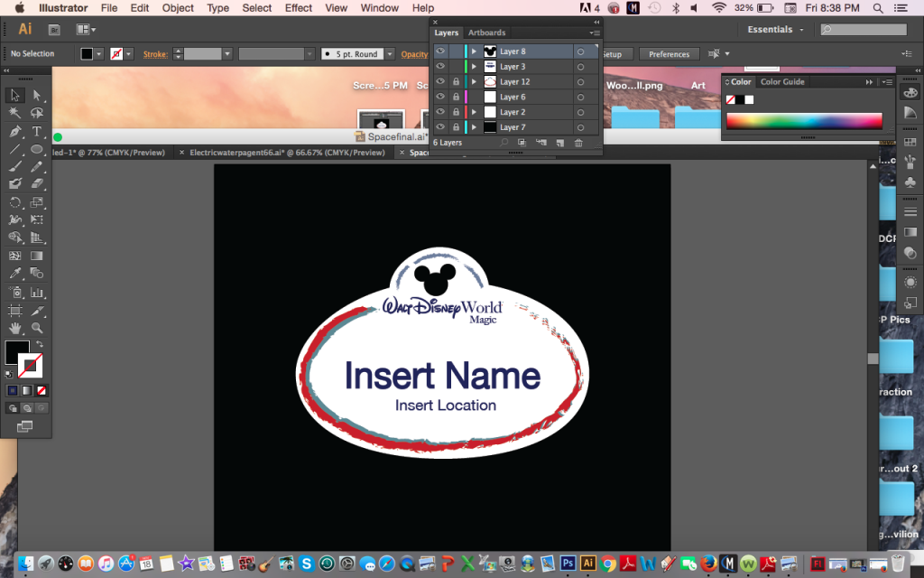Switch to the Artboards tab

[x=486, y=33]
